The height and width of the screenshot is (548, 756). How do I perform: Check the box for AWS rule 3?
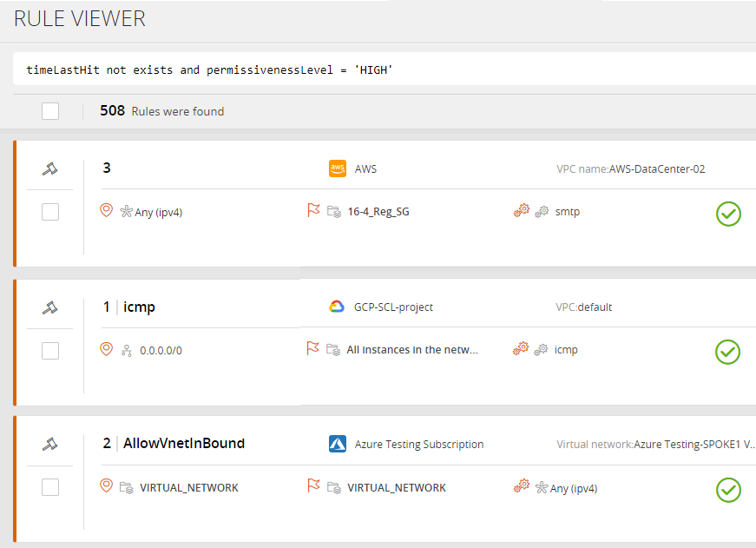pyautogui.click(x=50, y=212)
